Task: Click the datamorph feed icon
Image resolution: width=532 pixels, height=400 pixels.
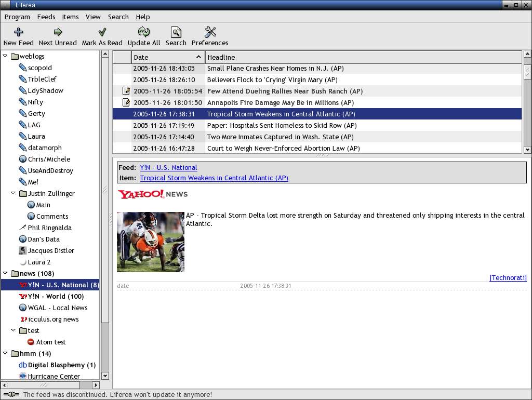Action: [x=23, y=148]
